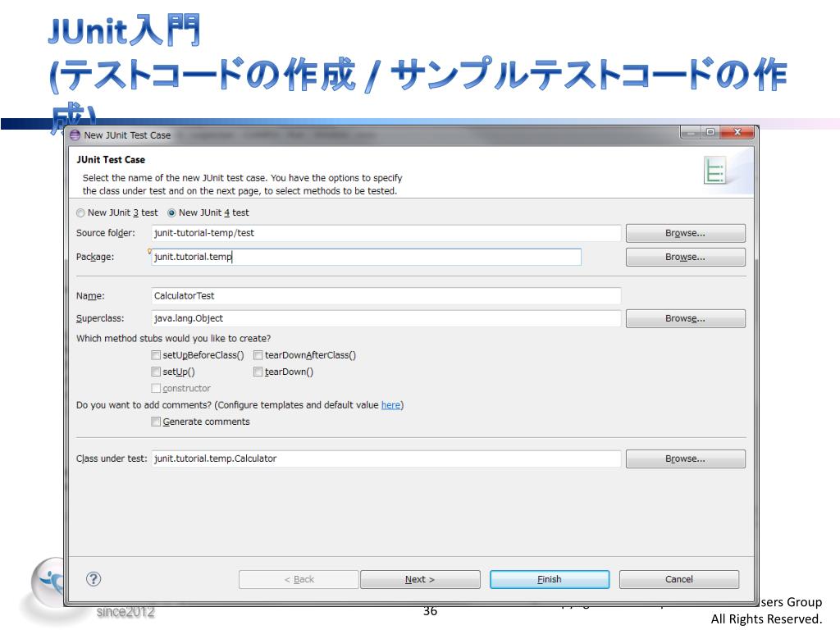Click the grayed-out < Back button
Viewport: 840px width, 630px height.
(x=299, y=579)
